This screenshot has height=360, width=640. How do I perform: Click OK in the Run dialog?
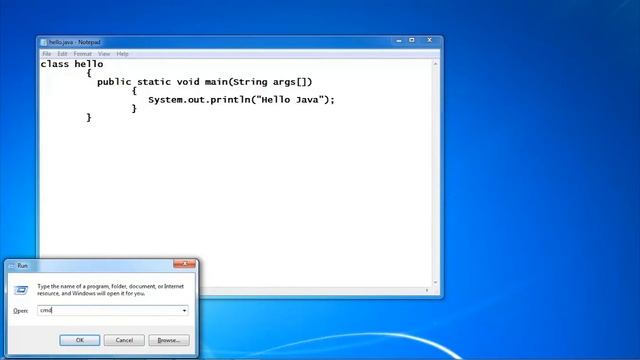(x=80, y=340)
